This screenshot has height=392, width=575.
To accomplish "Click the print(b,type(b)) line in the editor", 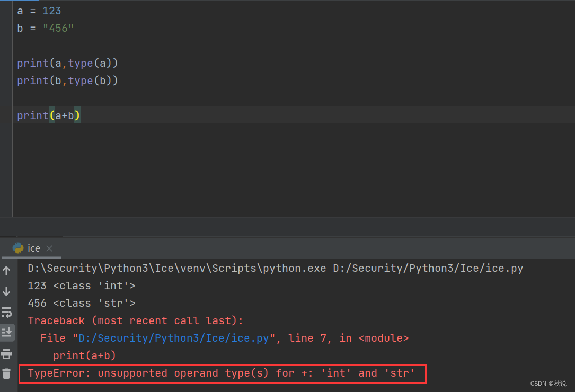I will [x=67, y=81].
